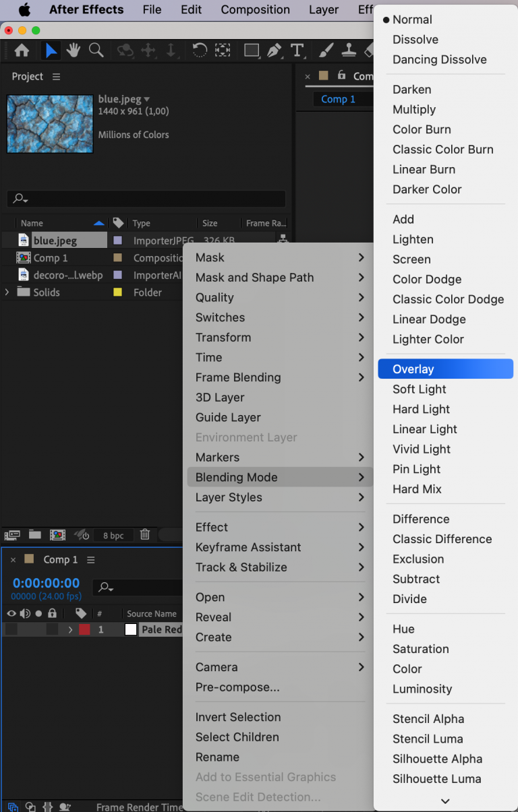Click the 8 bpc color depth button
The width and height of the screenshot is (518, 812).
[x=113, y=535]
